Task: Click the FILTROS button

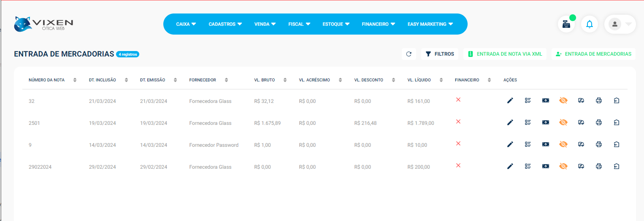Action: [x=440, y=54]
